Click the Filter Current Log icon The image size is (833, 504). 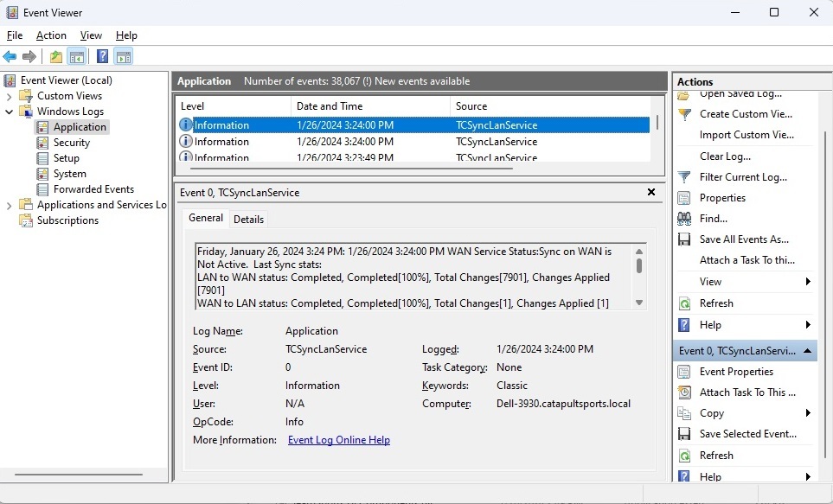tap(685, 176)
